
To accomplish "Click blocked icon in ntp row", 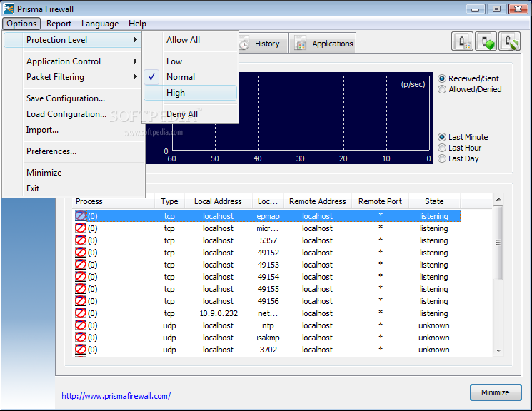I will 81,325.
